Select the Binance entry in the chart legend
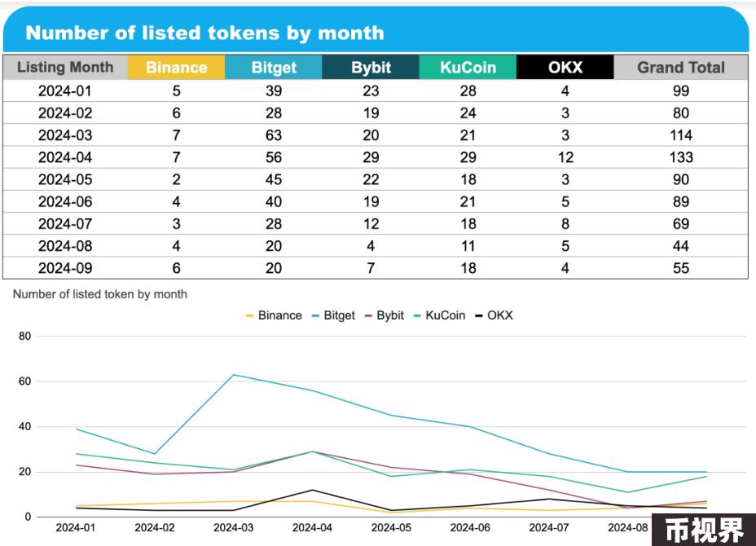This screenshot has height=546, width=756. (x=274, y=315)
